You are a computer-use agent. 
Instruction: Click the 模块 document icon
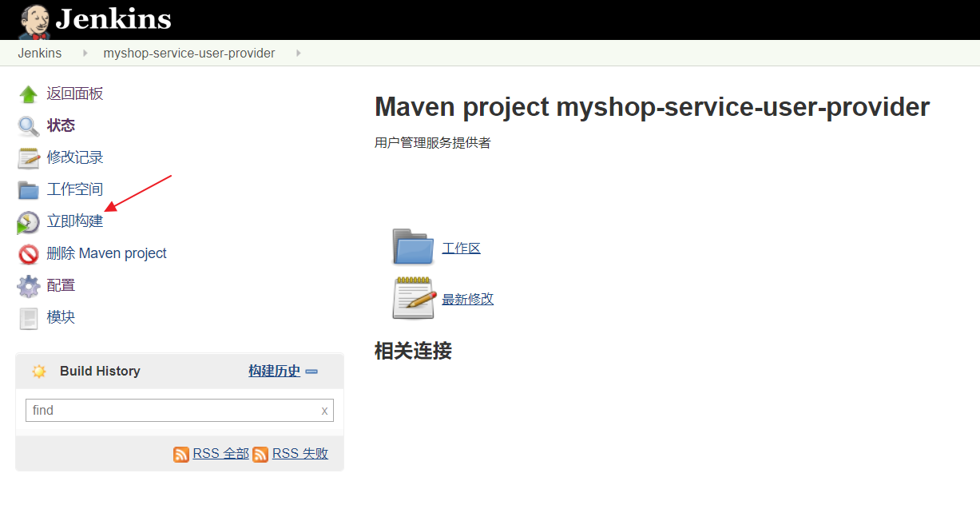click(x=29, y=318)
